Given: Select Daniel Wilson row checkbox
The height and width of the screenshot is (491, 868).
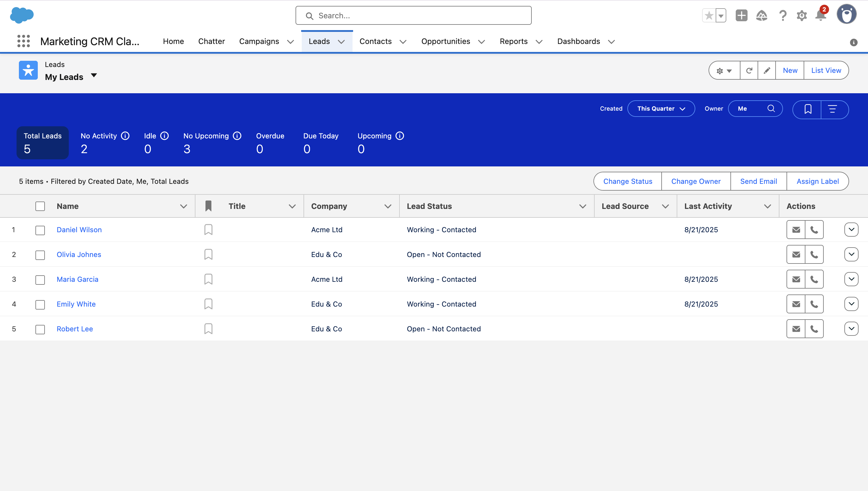Looking at the screenshot, I should coord(40,230).
